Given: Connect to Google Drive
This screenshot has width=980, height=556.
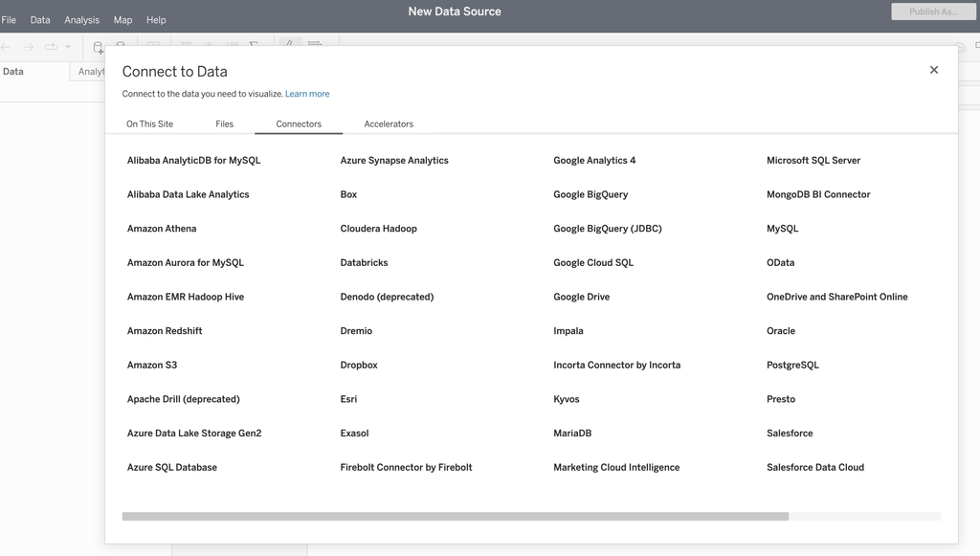Looking at the screenshot, I should [x=581, y=297].
